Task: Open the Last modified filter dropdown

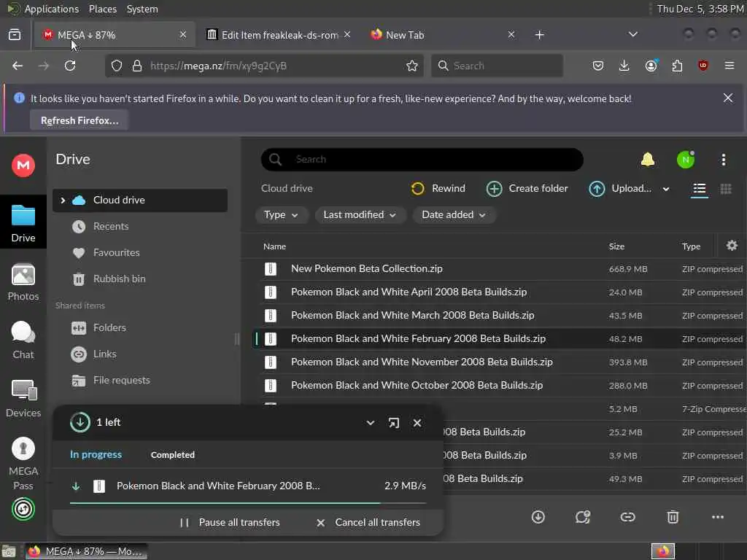Action: coord(360,215)
